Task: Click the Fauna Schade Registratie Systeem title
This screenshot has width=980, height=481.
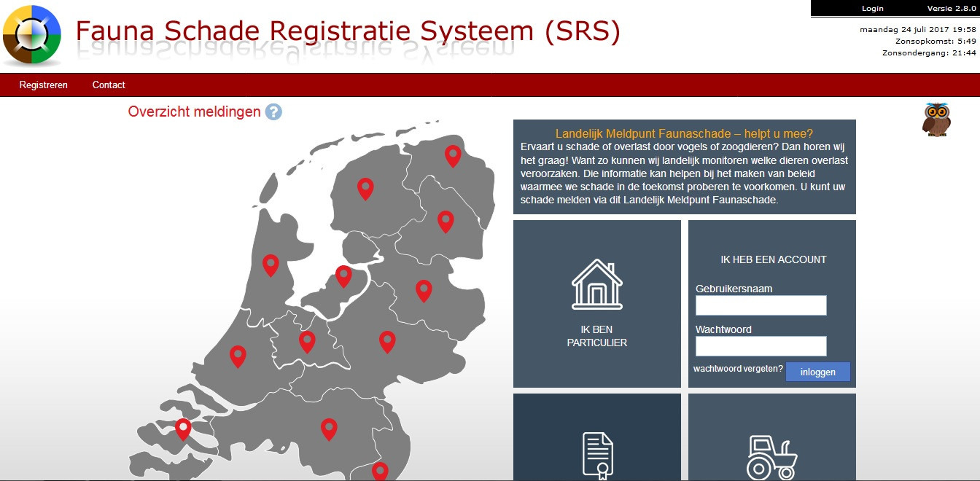Action: (348, 31)
